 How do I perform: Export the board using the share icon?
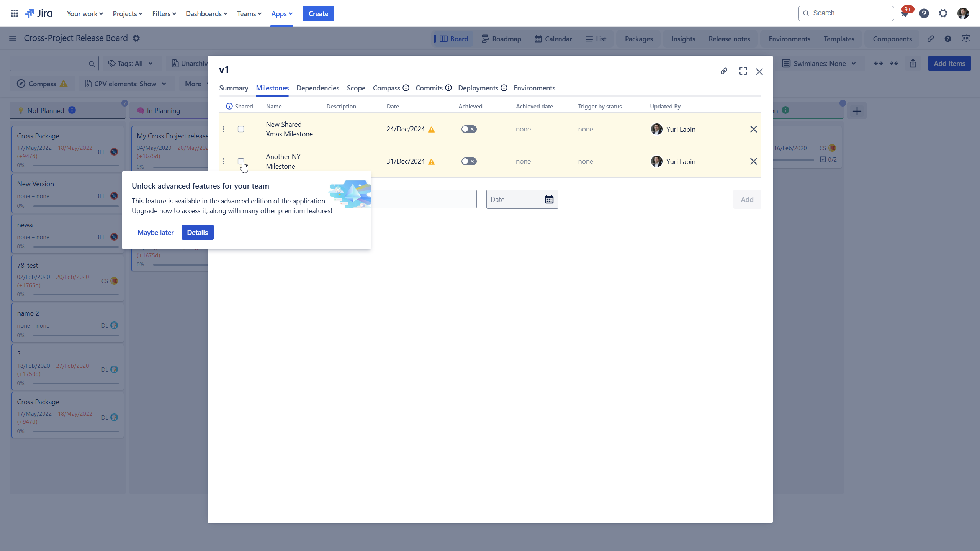[x=913, y=63]
